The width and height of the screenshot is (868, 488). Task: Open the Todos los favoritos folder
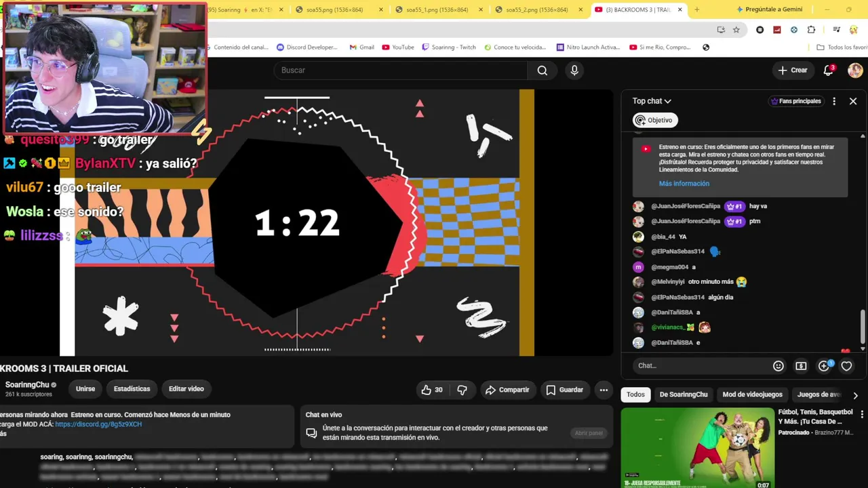point(842,47)
